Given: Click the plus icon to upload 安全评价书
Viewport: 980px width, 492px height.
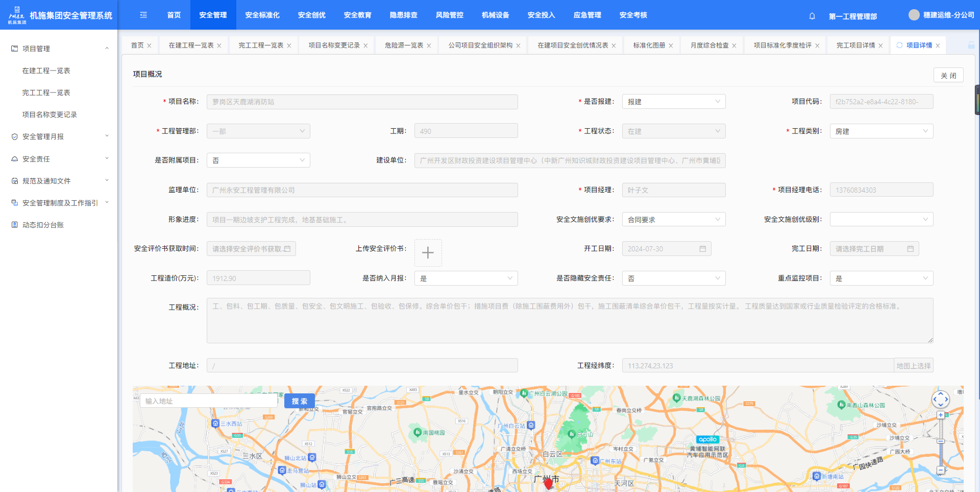Looking at the screenshot, I should pos(428,252).
